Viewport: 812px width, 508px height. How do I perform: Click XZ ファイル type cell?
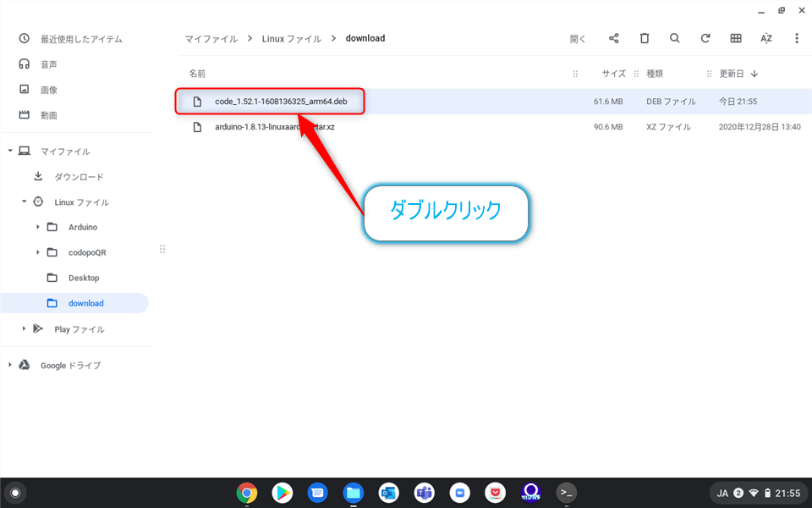668,127
